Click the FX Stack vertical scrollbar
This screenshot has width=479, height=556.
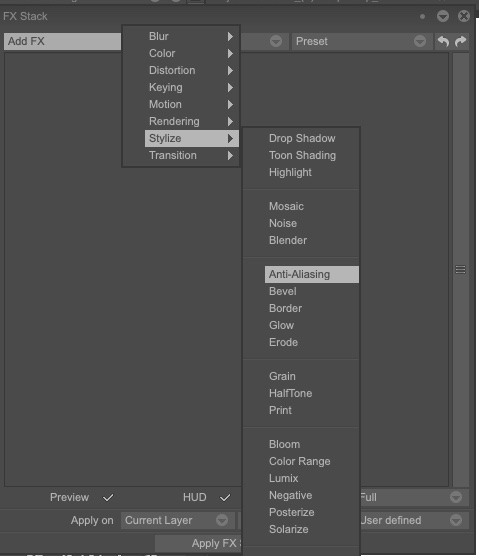tap(461, 270)
